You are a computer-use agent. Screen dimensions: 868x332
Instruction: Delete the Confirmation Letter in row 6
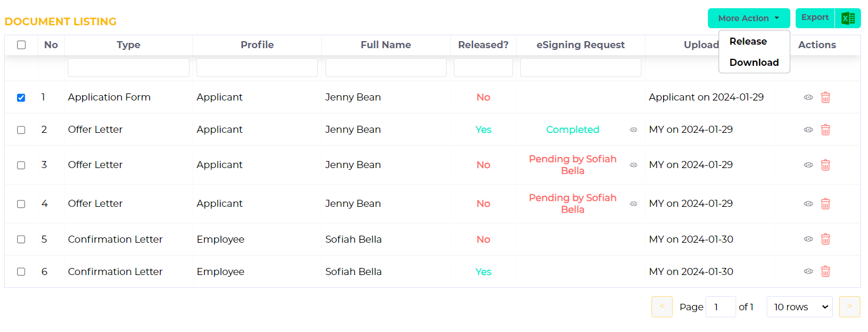click(826, 271)
